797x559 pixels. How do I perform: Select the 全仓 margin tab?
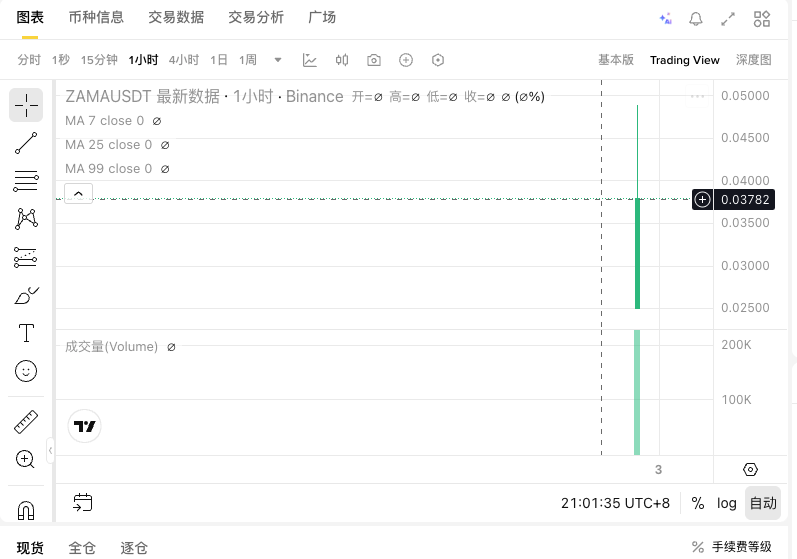pyautogui.click(x=82, y=548)
